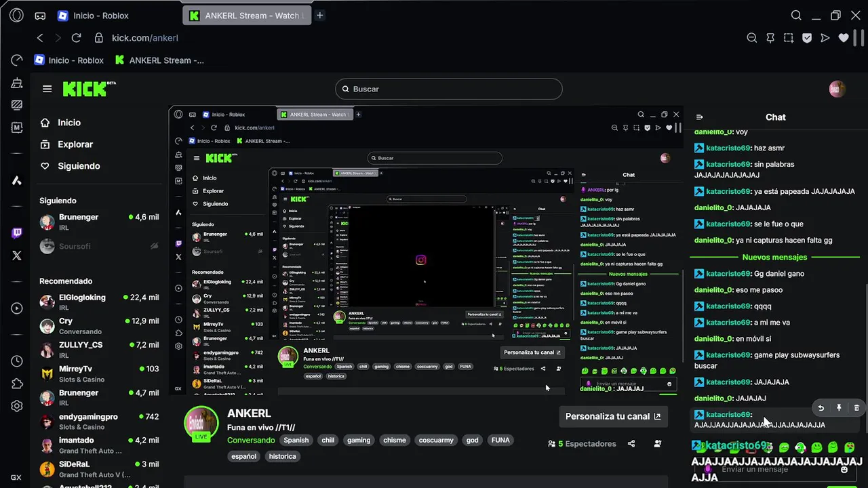Image resolution: width=868 pixels, height=488 pixels.
Task: Share the ANKERL stream
Action: coord(631,444)
